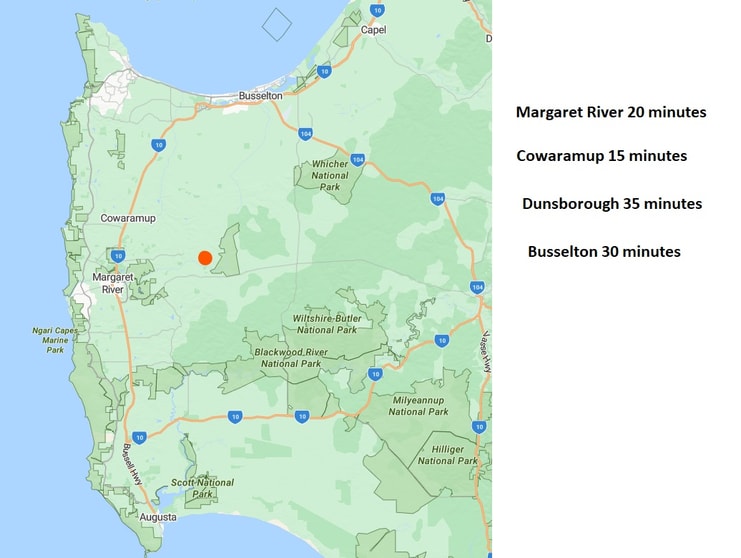Image resolution: width=741 pixels, height=558 pixels.
Task: Select the Milyeannup National Park label
Action: [x=419, y=406]
